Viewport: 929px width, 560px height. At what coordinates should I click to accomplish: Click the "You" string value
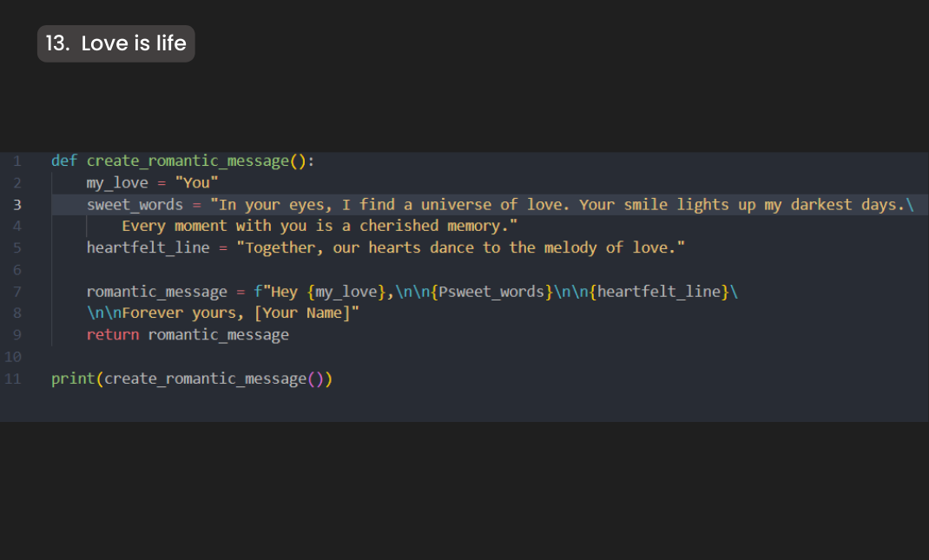point(197,182)
